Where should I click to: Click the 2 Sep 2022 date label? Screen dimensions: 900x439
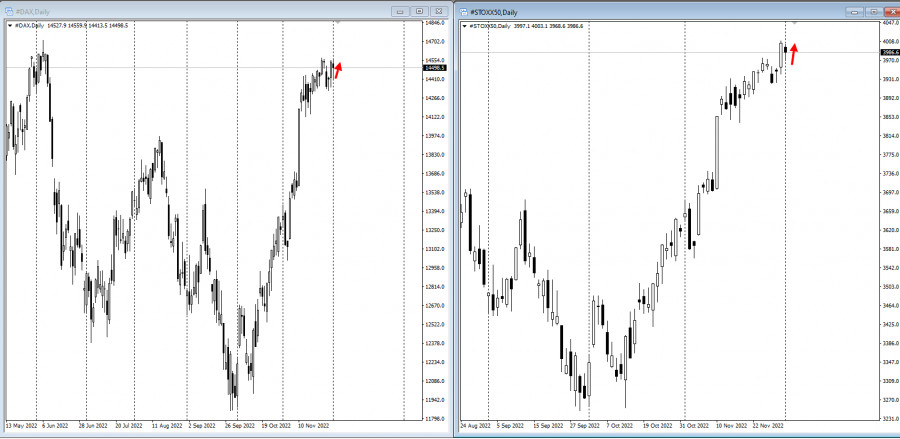point(201,426)
